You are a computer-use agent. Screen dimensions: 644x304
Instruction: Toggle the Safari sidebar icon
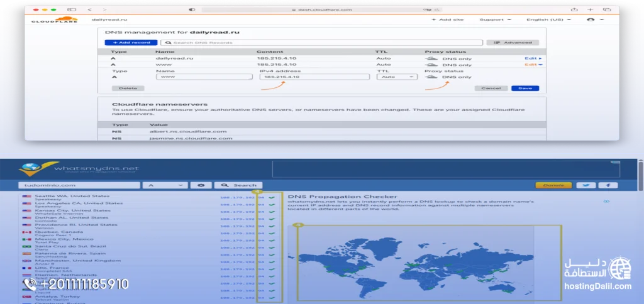72,9
